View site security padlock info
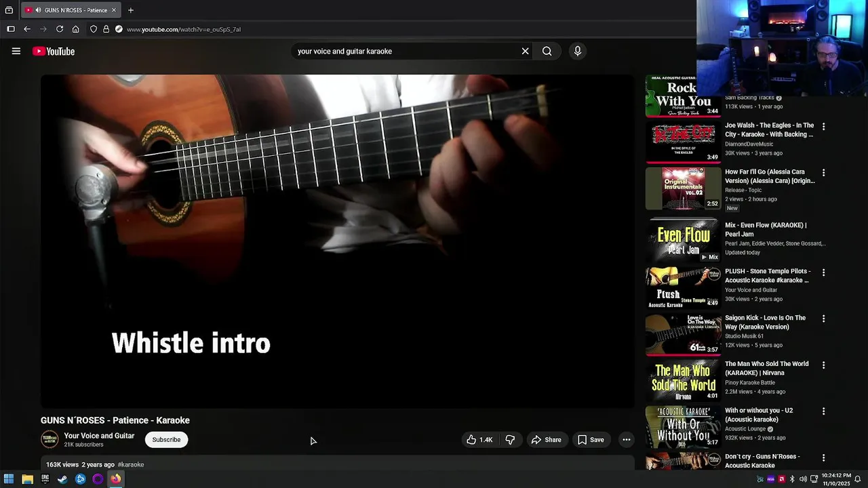Screen dimensions: 868x488 click(x=106, y=29)
